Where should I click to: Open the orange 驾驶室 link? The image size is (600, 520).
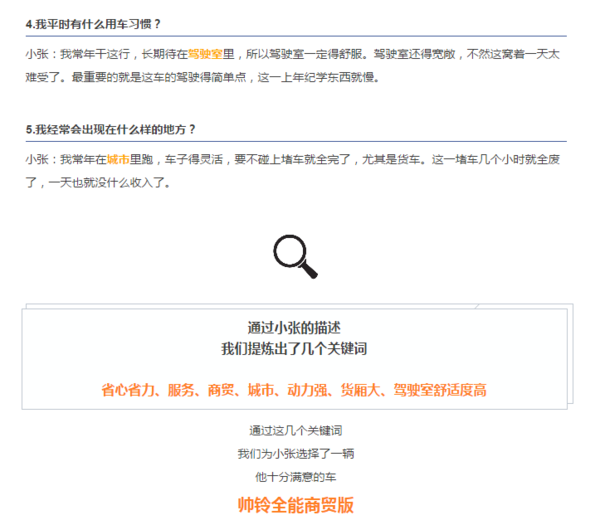(x=205, y=54)
